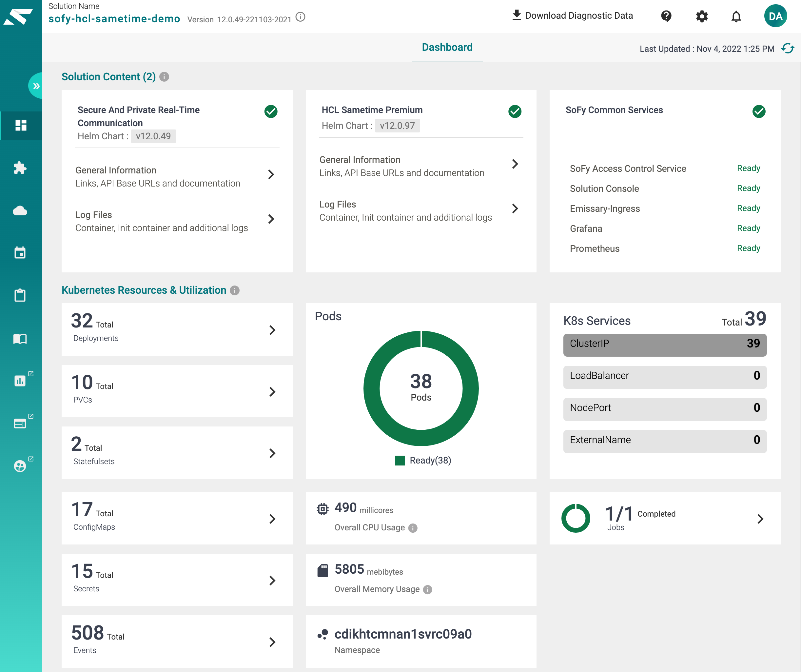801x672 pixels.
Task: Open the 17 Total ConfigMaps chevron
Action: (272, 519)
